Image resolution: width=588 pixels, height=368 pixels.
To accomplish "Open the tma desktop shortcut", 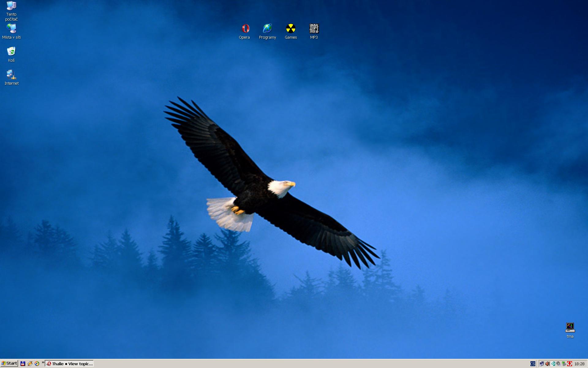I will click(x=570, y=328).
